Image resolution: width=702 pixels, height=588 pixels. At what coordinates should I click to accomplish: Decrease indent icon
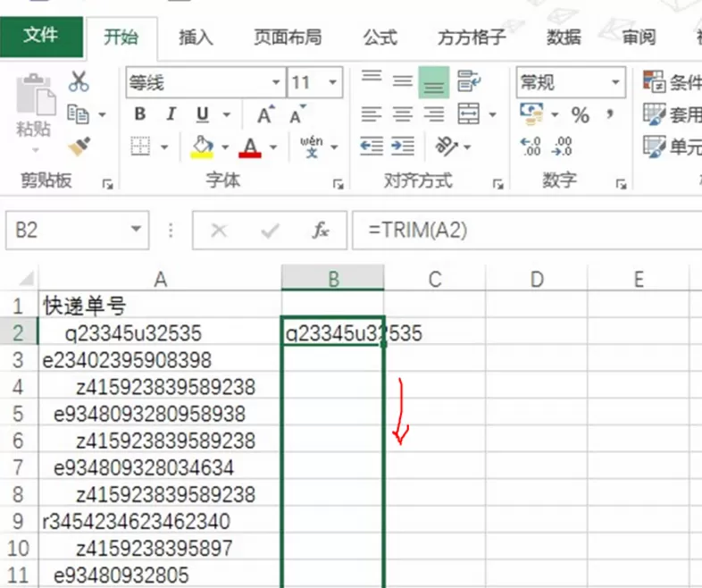pos(372,147)
